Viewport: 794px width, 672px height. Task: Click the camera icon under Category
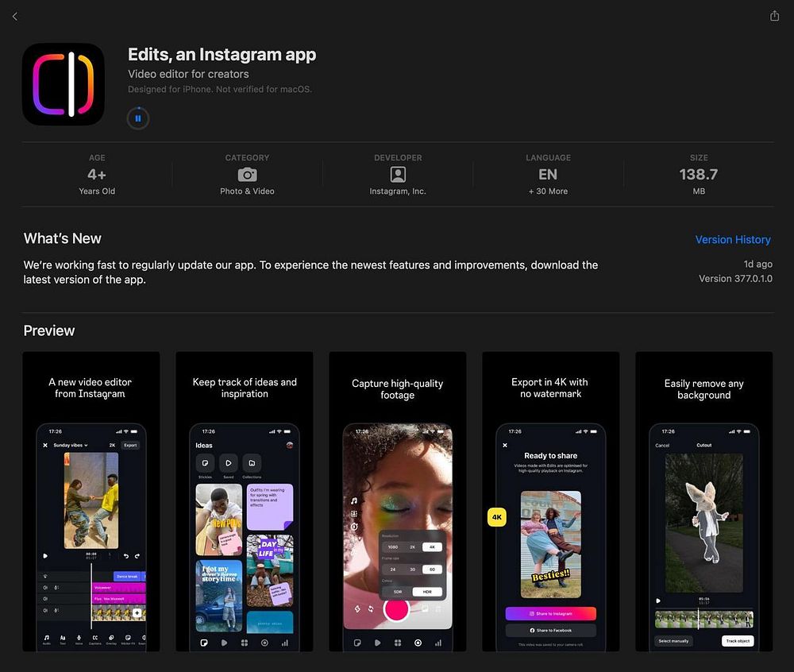click(247, 175)
